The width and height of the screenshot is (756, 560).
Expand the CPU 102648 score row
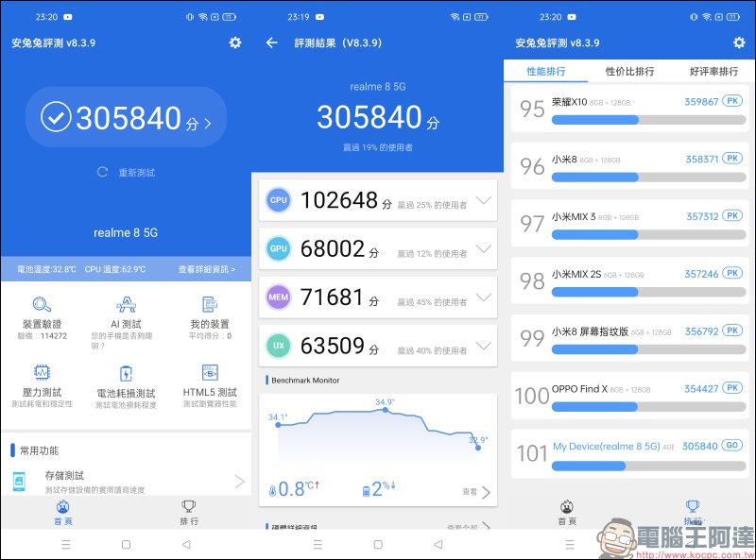378,200
